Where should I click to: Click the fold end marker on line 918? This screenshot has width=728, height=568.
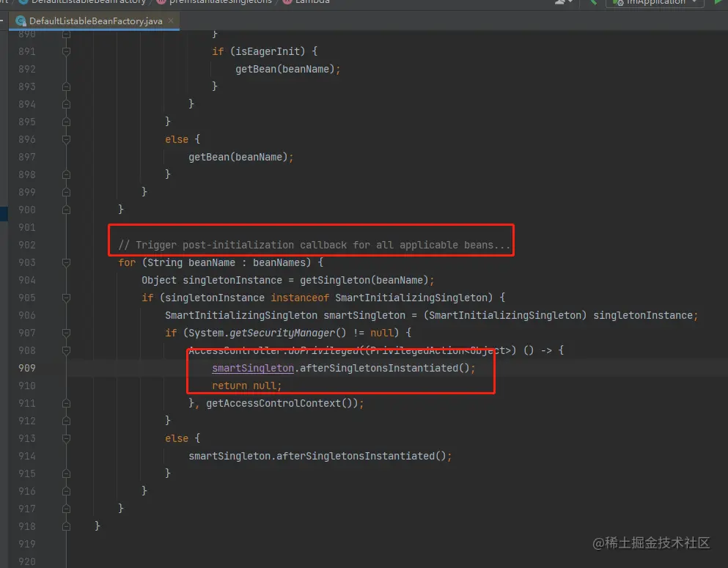67,526
